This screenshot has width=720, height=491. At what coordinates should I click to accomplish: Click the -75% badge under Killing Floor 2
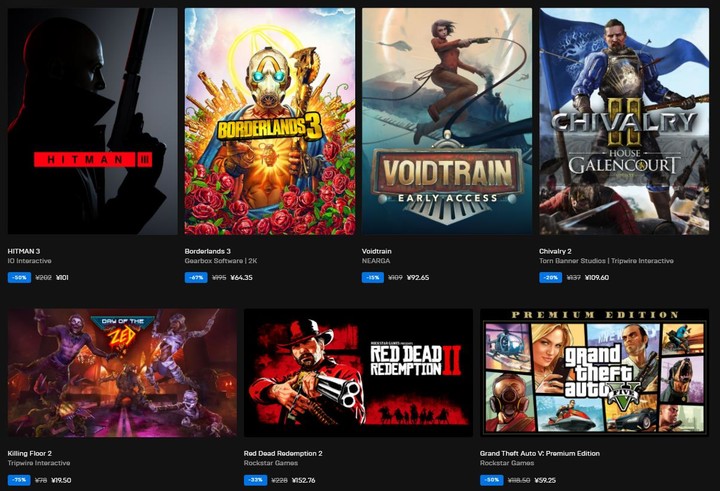pos(19,480)
